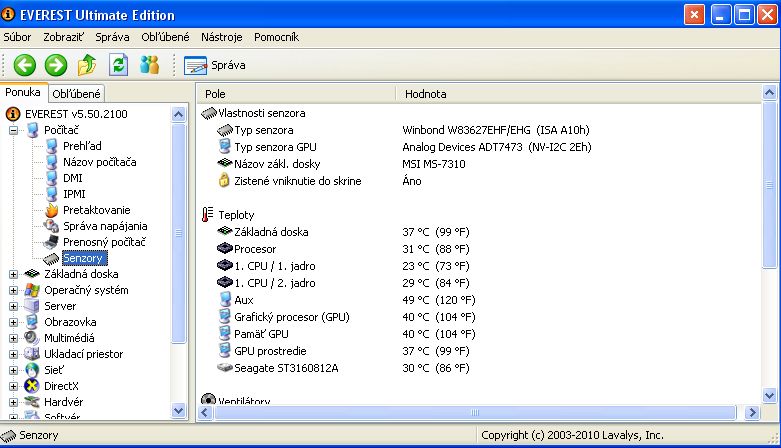Click the Typ senzora chip icon
Image resolution: width=781 pixels, height=448 pixels.
pyautogui.click(x=225, y=131)
